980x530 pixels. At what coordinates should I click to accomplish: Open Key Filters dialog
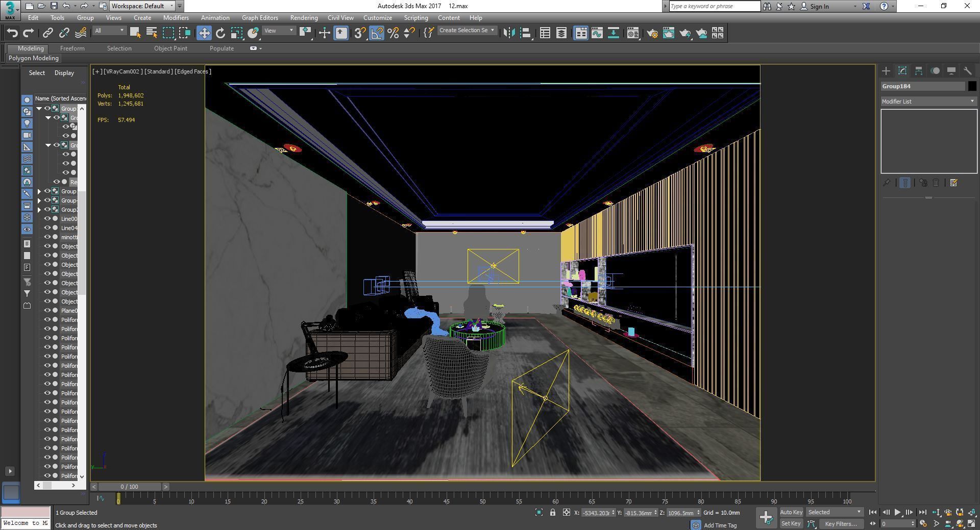click(x=840, y=523)
